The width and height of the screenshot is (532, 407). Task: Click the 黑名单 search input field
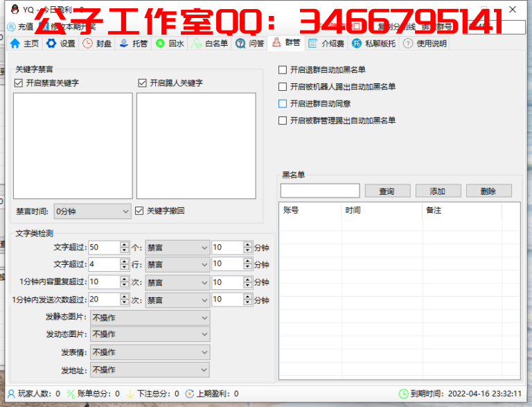pyautogui.click(x=320, y=191)
